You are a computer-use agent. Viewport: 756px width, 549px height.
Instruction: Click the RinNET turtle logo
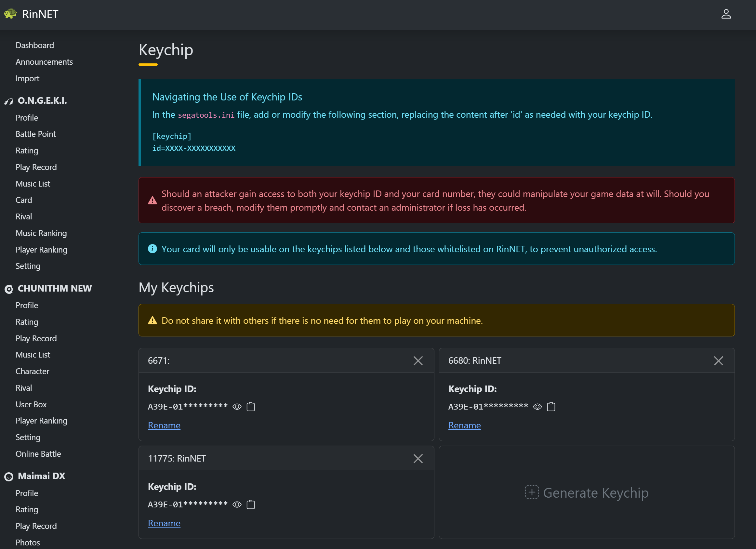(x=11, y=14)
